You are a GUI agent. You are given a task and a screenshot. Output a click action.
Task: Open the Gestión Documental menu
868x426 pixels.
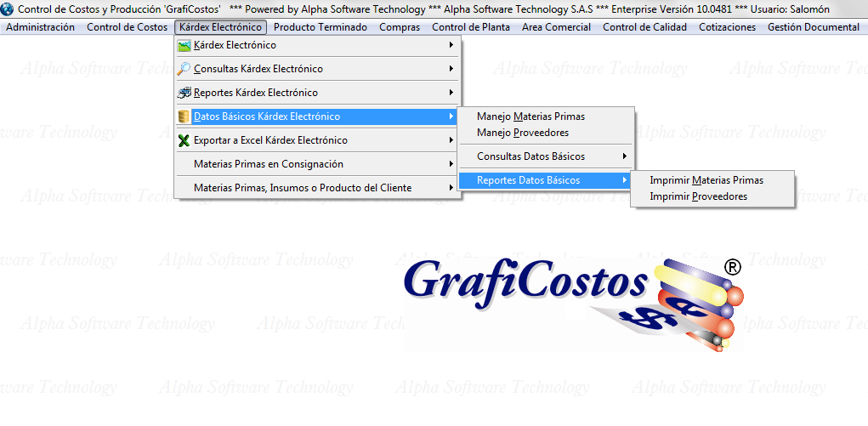[813, 27]
